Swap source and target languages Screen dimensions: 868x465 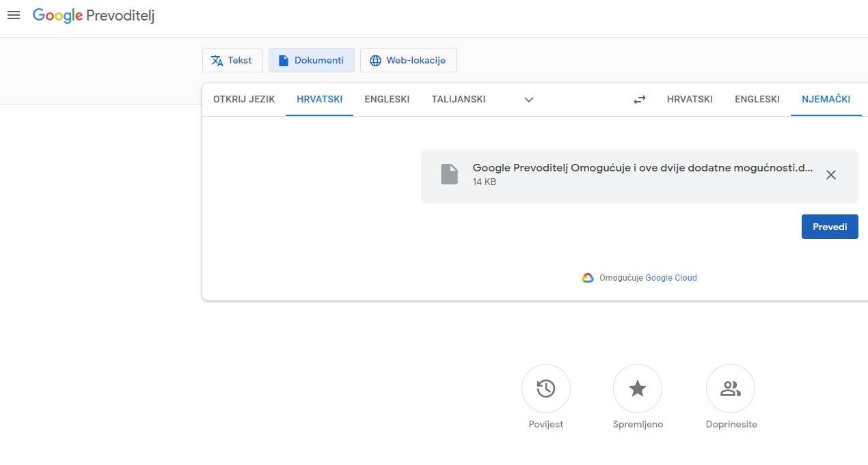pos(639,100)
